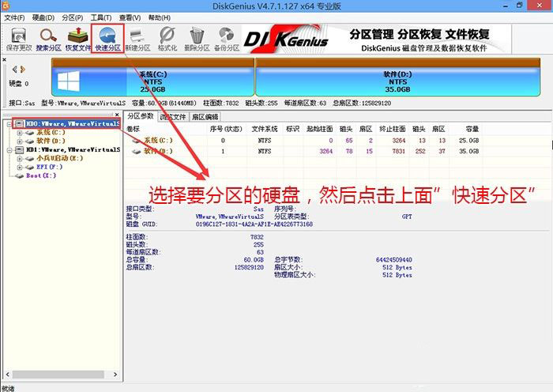Click the 搜索分区 (Search Partitions) magnifier icon
This screenshot has width=553, height=392.
[x=48, y=38]
